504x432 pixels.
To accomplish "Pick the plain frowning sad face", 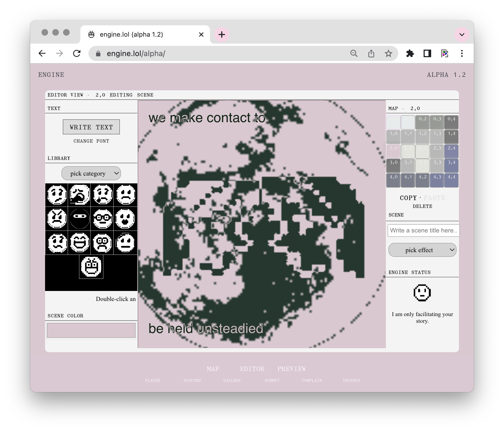I will 125,195.
